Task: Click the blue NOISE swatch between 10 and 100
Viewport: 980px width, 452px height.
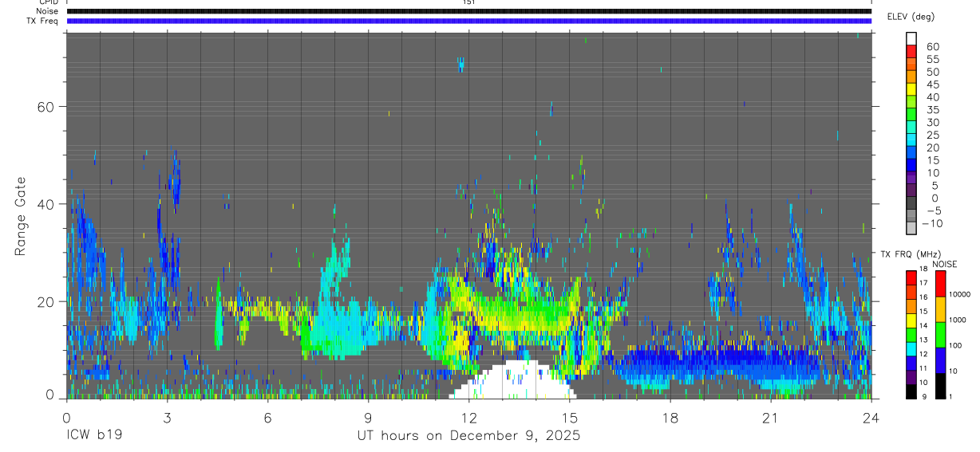Action: coord(940,359)
